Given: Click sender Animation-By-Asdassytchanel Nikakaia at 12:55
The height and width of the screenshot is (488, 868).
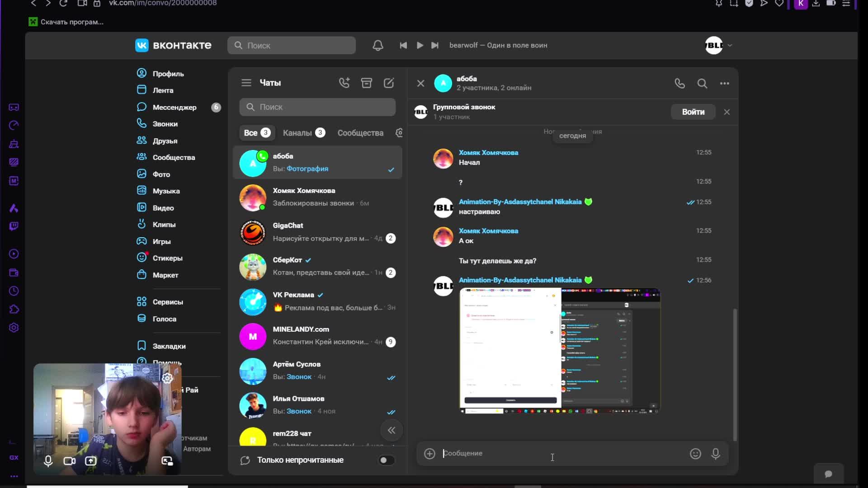Looking at the screenshot, I should 520,202.
